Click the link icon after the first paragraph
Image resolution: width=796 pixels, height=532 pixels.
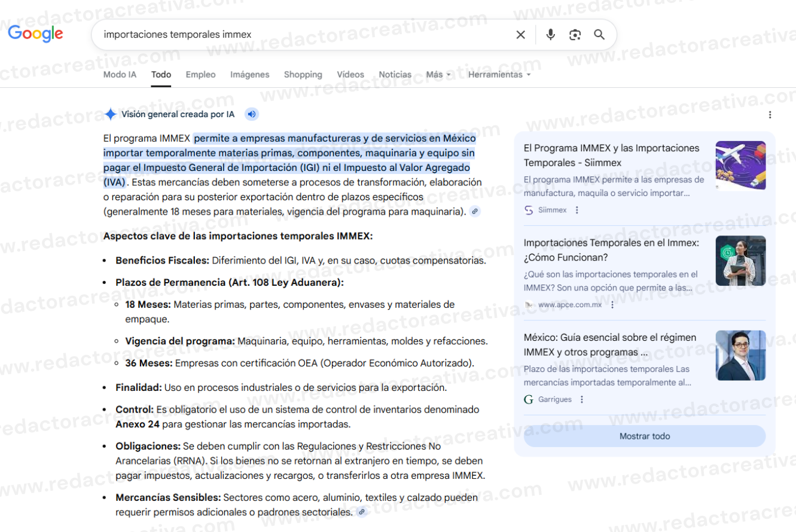coord(475,211)
